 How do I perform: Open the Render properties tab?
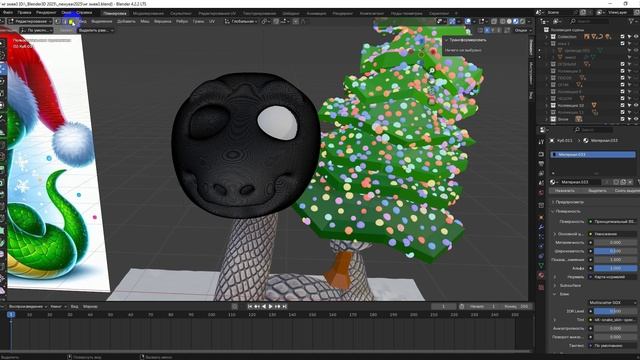pos(541,154)
